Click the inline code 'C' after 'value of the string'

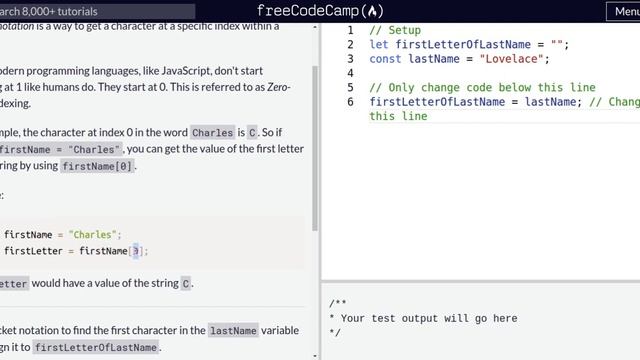186,283
